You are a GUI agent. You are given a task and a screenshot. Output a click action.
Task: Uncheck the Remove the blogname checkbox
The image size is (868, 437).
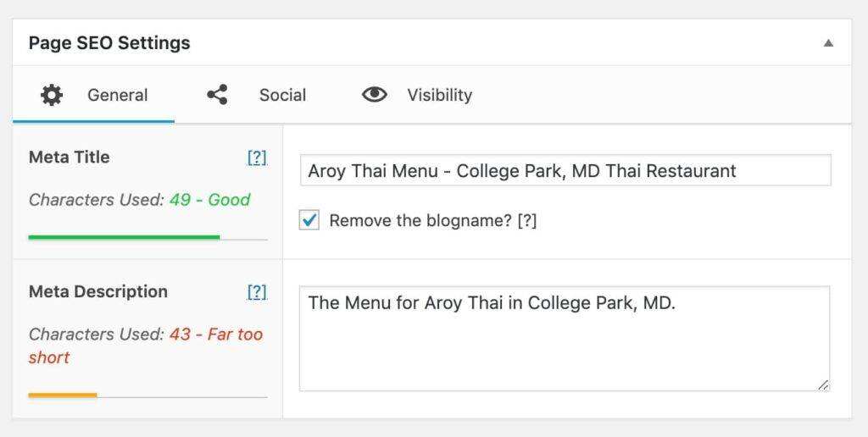(309, 221)
